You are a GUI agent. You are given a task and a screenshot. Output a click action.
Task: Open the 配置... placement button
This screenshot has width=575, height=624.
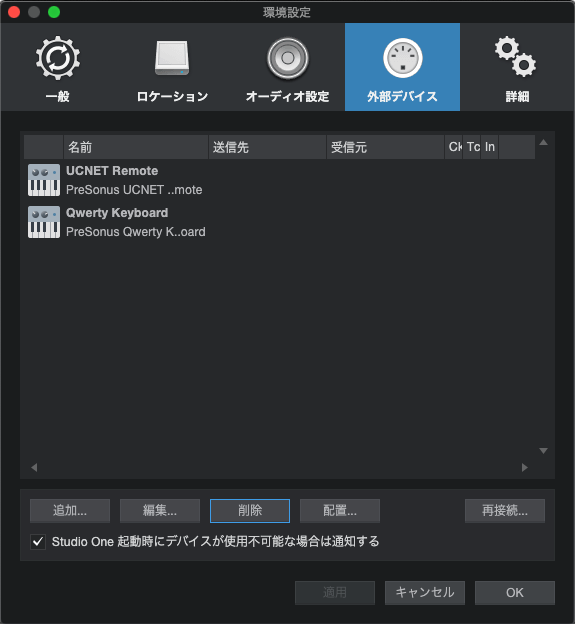click(340, 511)
